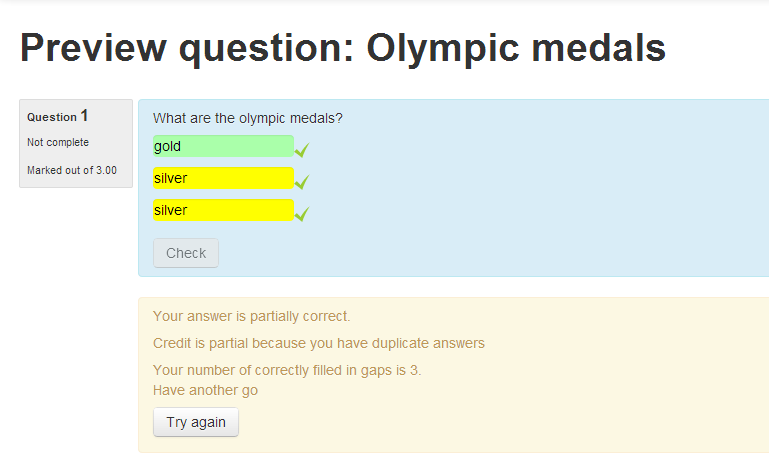
Task: Click the Not complete status text
Action: [58, 142]
